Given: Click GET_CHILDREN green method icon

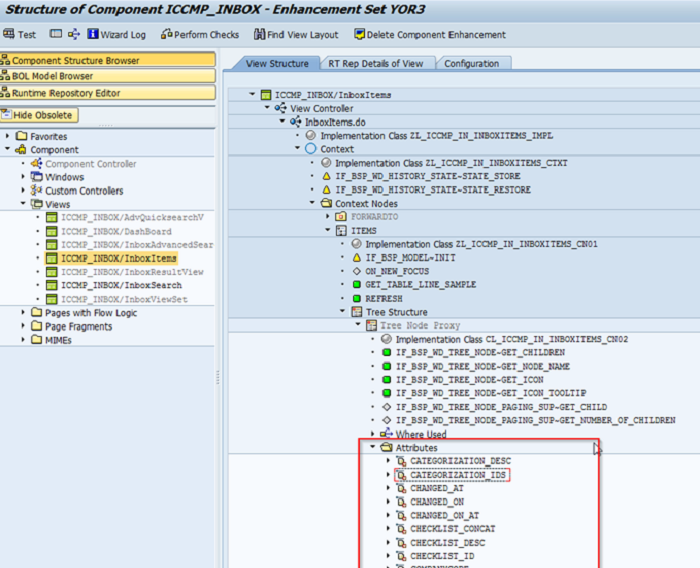Looking at the screenshot, I should pos(387,352).
